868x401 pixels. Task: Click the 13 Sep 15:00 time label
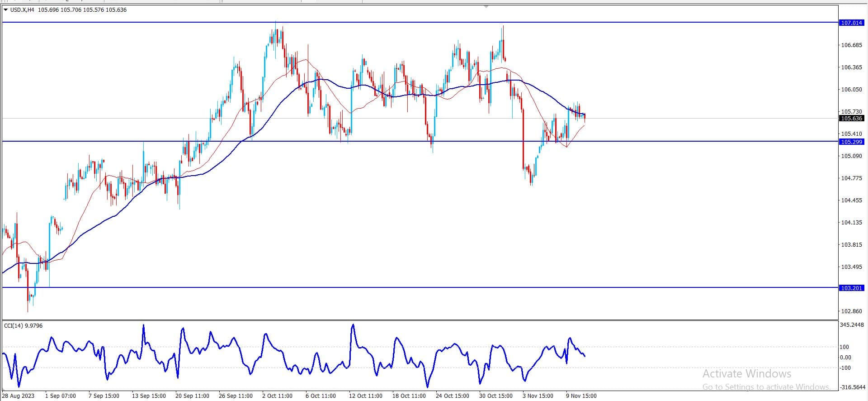pyautogui.click(x=149, y=396)
